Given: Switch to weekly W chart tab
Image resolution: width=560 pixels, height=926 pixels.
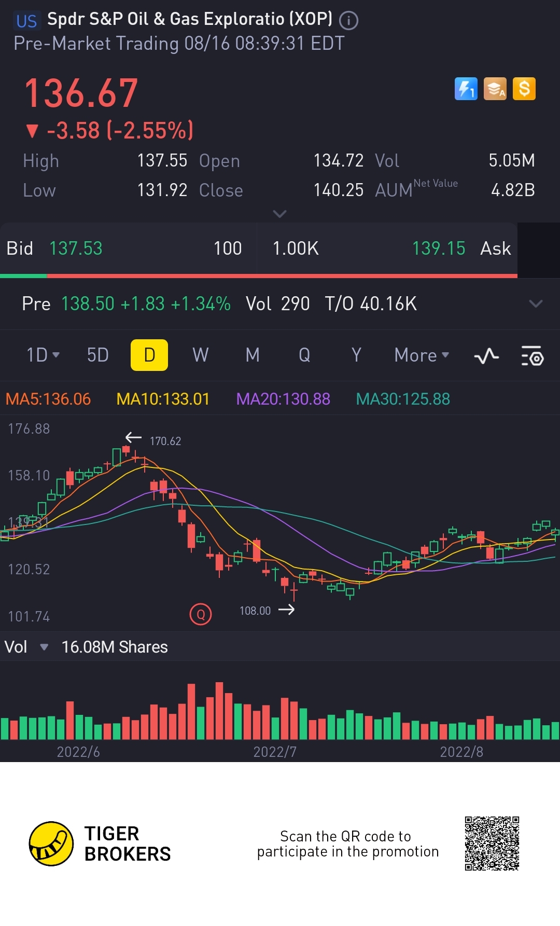Looking at the screenshot, I should (x=201, y=355).
